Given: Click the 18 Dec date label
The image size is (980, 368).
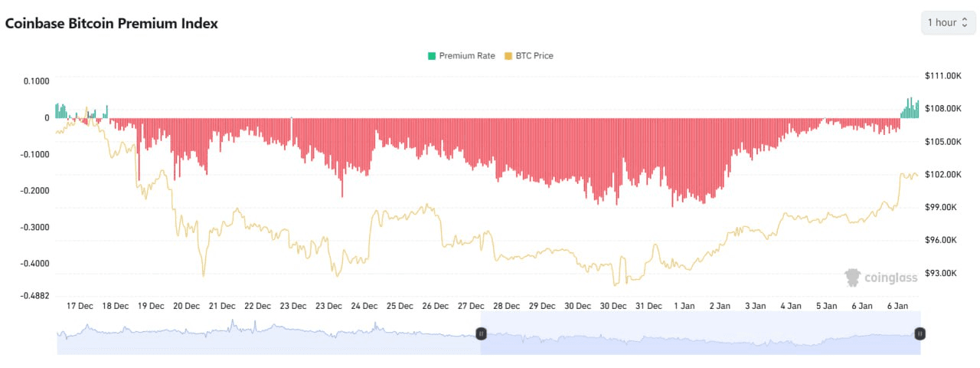Looking at the screenshot, I should [x=115, y=306].
